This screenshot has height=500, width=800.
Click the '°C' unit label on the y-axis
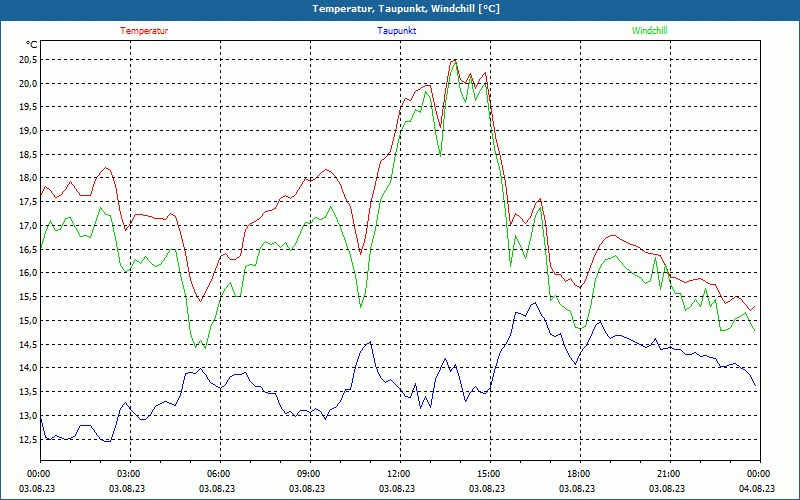(32, 44)
